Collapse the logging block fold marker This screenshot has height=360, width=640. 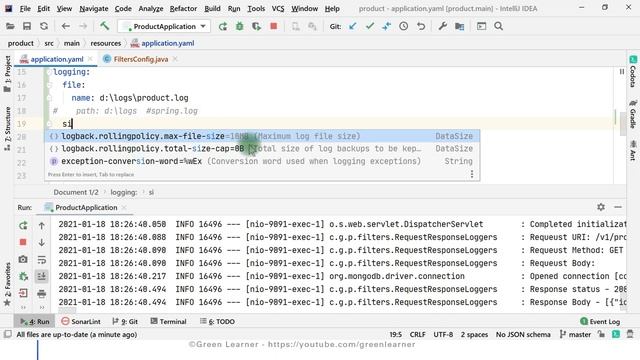click(x=49, y=72)
